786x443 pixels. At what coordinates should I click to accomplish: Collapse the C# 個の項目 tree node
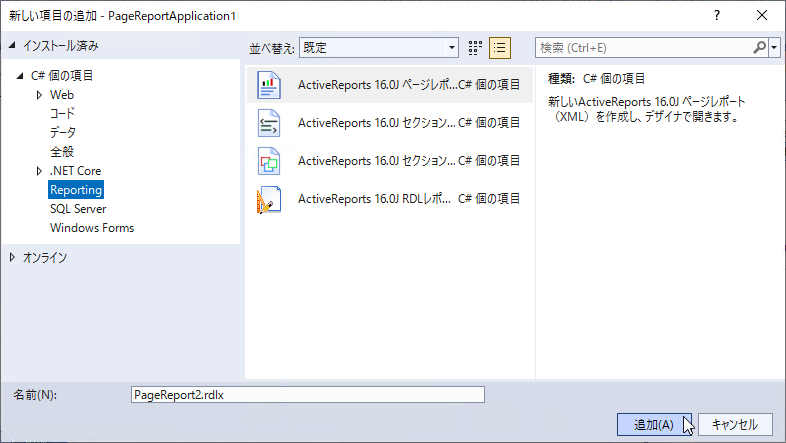point(20,76)
